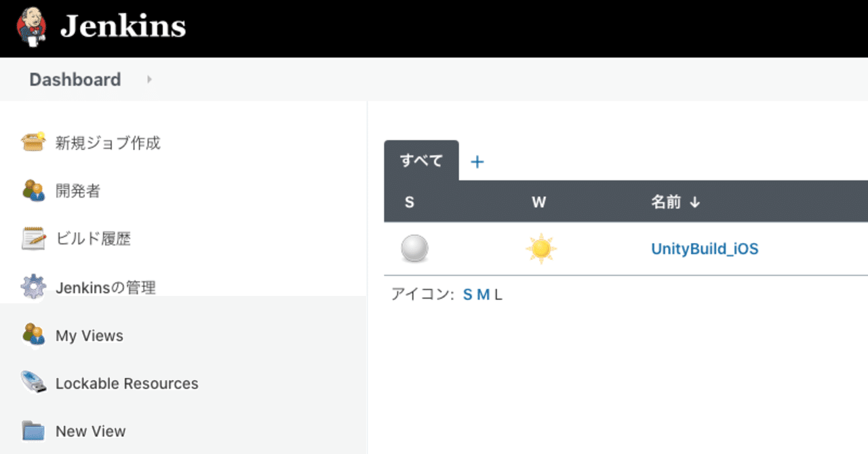868x454 pixels.
Task: Click the My Views people icon
Action: tap(35, 335)
